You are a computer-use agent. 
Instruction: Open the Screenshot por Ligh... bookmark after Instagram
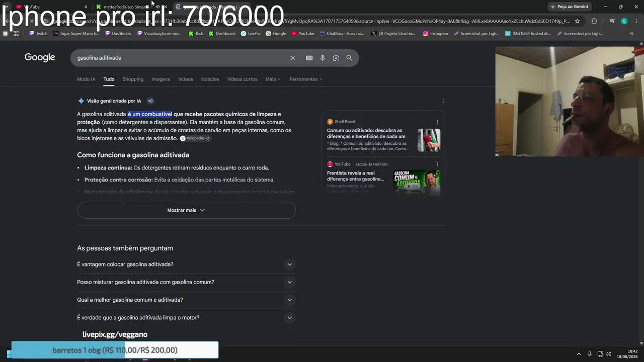[x=477, y=34]
